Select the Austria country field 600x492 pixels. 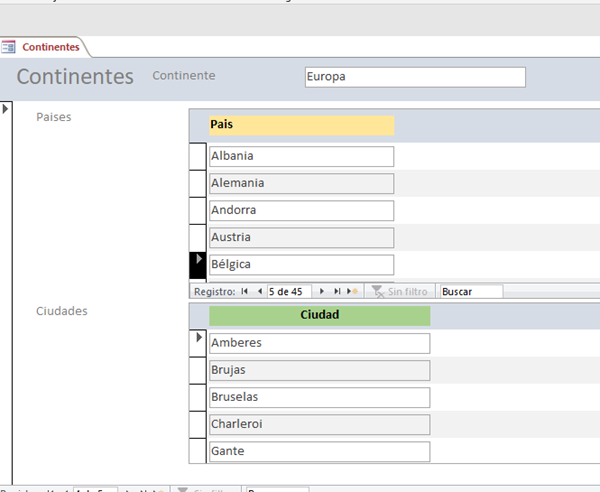click(x=302, y=238)
